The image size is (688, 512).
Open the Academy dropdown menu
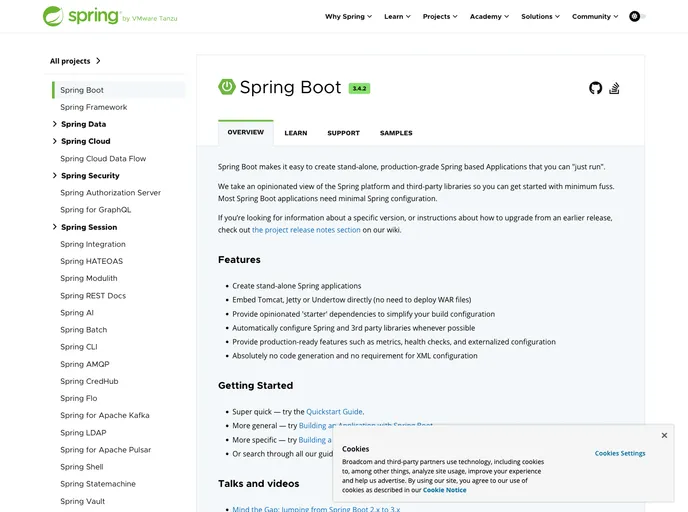tap(489, 17)
